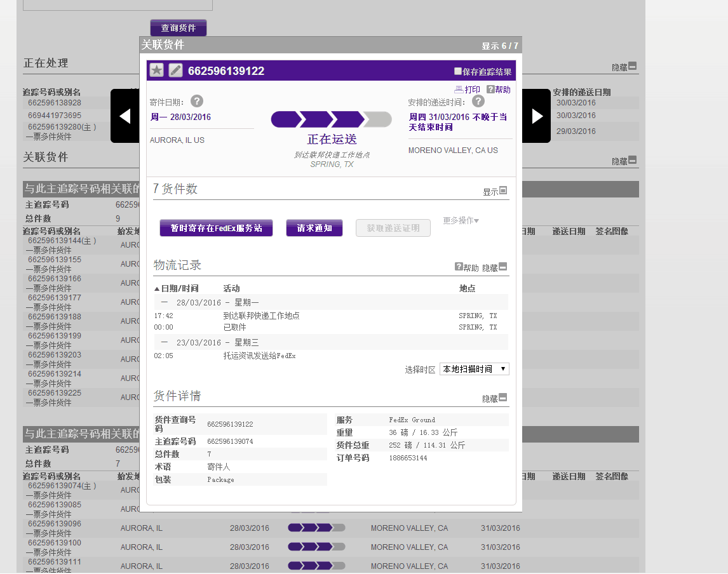Click the 662596139122 number in popup header
This screenshot has height=574, width=728.
click(x=226, y=70)
